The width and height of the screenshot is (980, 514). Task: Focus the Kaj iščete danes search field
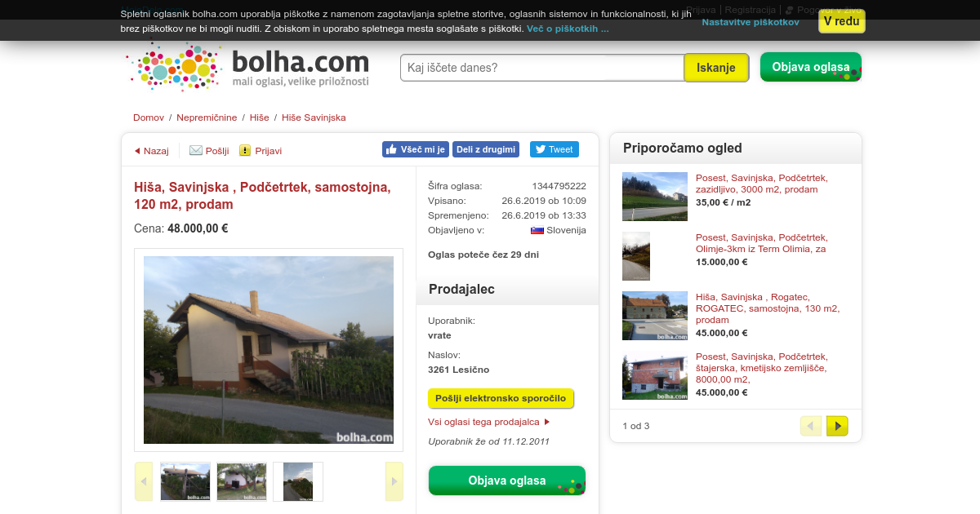point(541,68)
